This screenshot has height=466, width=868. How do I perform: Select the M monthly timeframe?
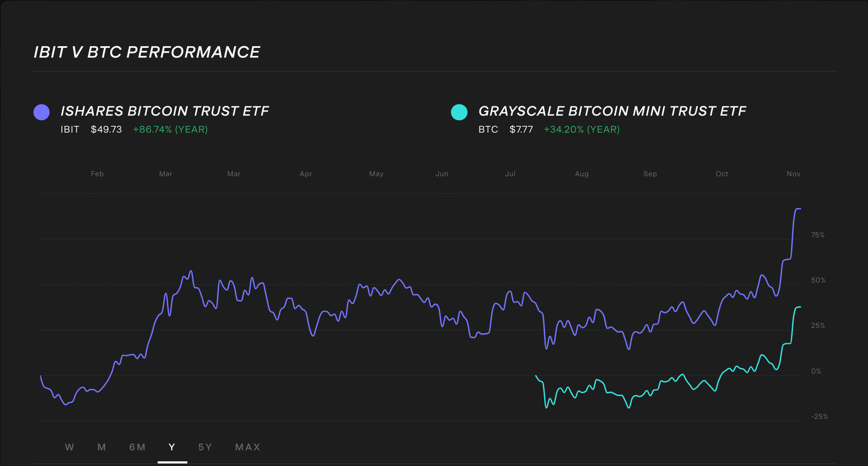(101, 447)
